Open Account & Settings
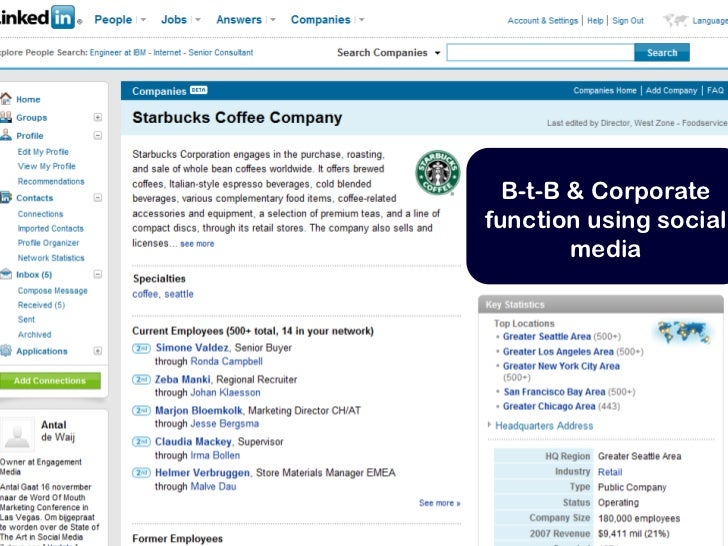 [x=542, y=20]
